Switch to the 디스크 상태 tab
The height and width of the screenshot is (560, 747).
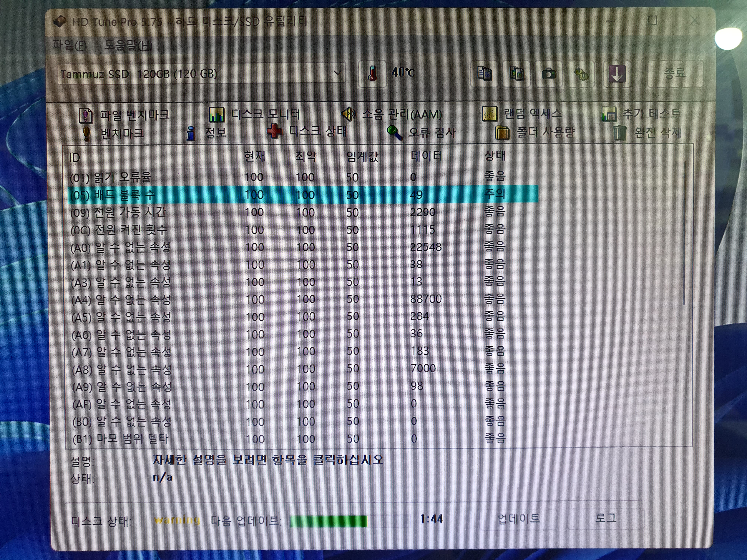307,132
